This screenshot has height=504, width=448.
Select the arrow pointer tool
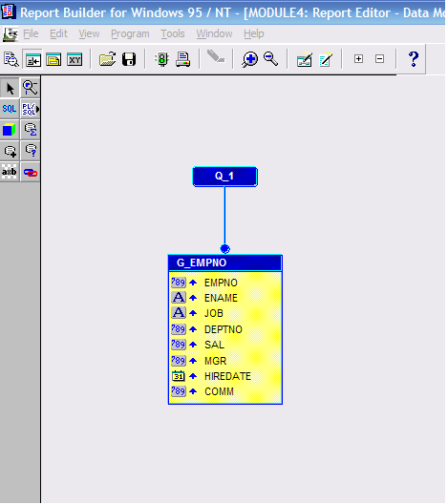point(10,89)
